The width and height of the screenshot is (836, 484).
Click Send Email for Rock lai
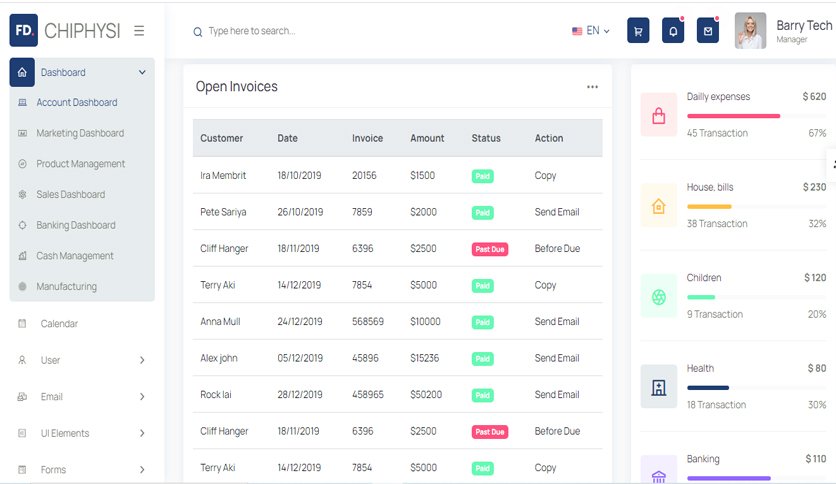(x=557, y=395)
